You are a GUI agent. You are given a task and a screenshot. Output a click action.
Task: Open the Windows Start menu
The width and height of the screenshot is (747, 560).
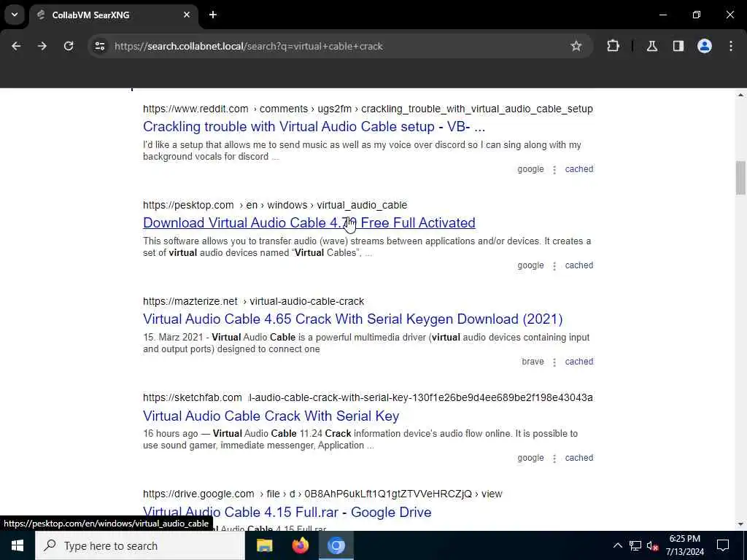point(18,545)
